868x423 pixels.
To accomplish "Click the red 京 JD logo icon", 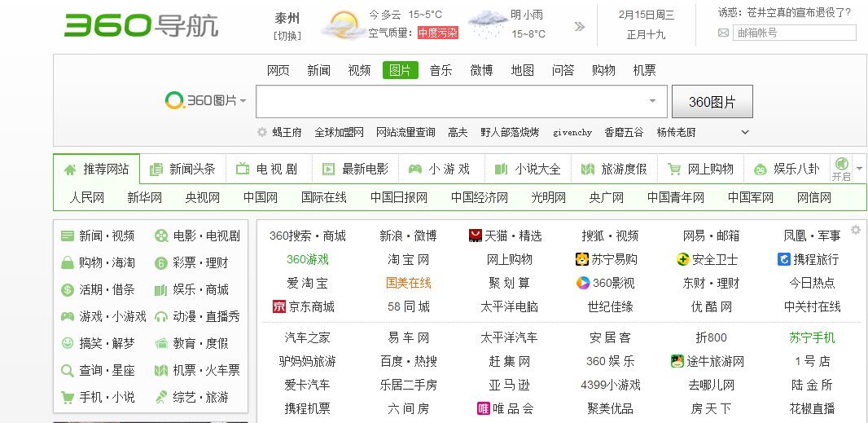I will point(279,306).
